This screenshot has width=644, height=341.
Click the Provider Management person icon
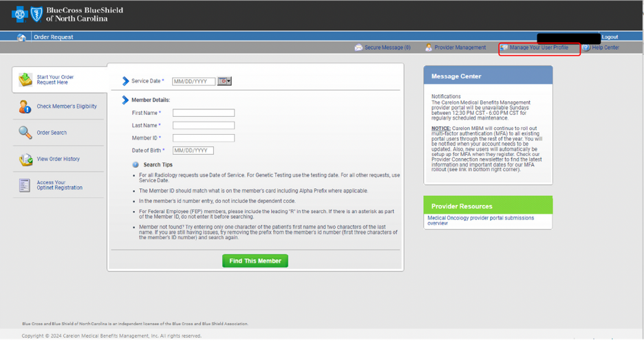pos(428,47)
